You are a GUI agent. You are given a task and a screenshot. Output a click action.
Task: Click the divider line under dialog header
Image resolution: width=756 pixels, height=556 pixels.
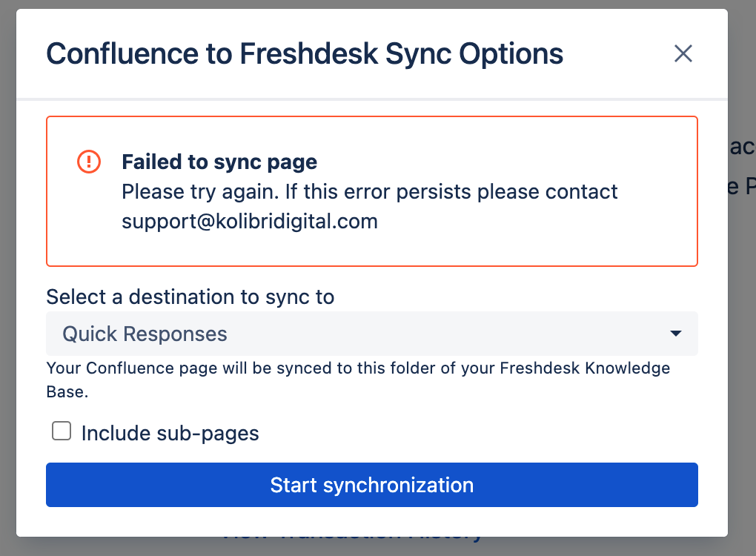[x=372, y=99]
